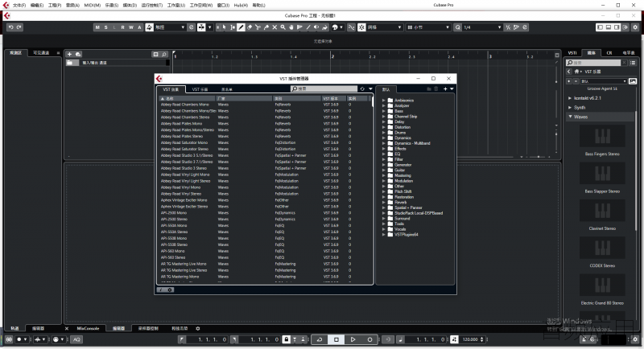This screenshot has width=644, height=349.
Task: Expand the Synth section in media rack
Action: tap(570, 108)
